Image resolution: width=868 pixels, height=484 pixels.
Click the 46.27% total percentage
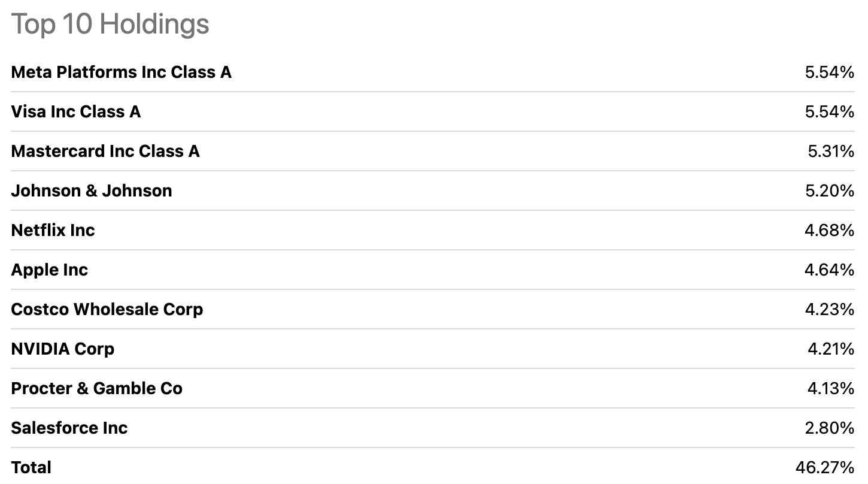824,467
